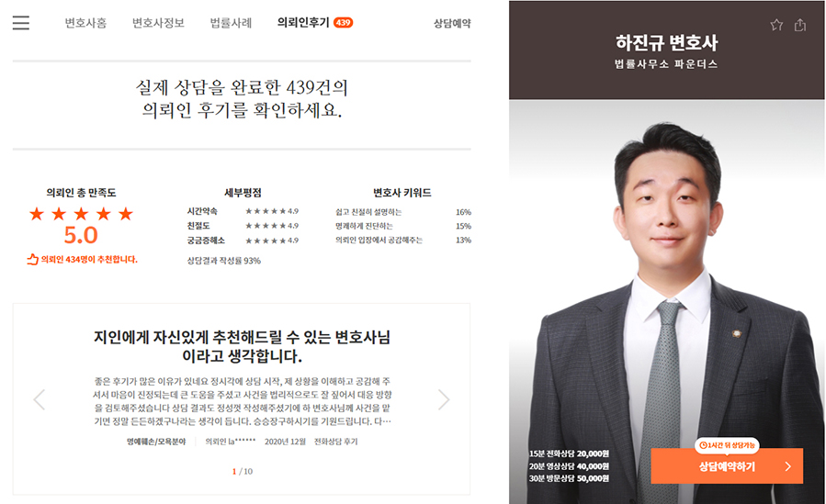Click 30분 방문상담 50,000원 price
Image resolution: width=826 pixels, height=504 pixels.
(x=569, y=478)
